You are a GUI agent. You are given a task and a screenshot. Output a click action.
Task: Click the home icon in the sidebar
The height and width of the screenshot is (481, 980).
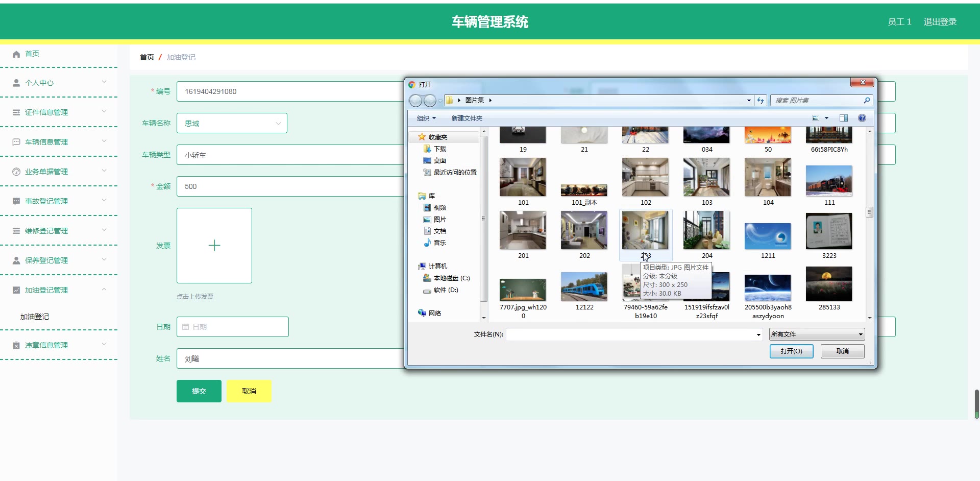(16, 54)
